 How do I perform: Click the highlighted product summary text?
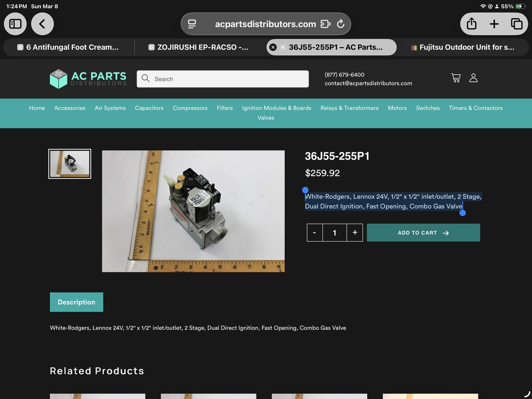click(x=393, y=201)
